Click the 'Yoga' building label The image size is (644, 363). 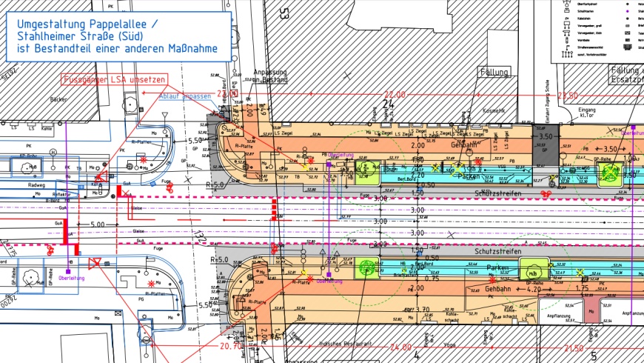pyautogui.click(x=450, y=345)
